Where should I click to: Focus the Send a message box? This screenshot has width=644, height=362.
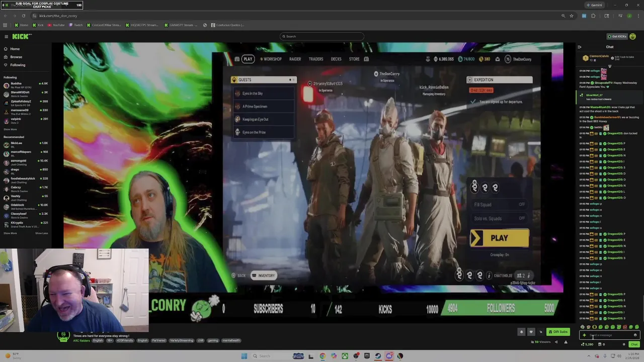tap(609, 335)
